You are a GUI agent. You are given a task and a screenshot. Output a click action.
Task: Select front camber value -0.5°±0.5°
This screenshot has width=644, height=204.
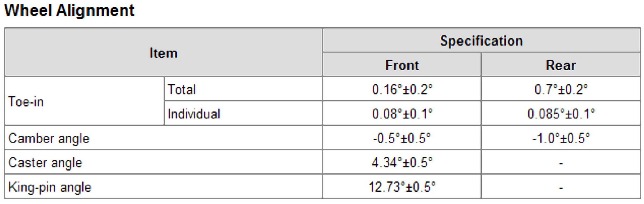(x=402, y=138)
